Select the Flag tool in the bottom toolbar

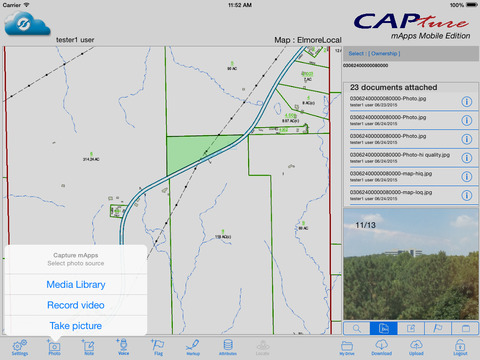pos(158,347)
